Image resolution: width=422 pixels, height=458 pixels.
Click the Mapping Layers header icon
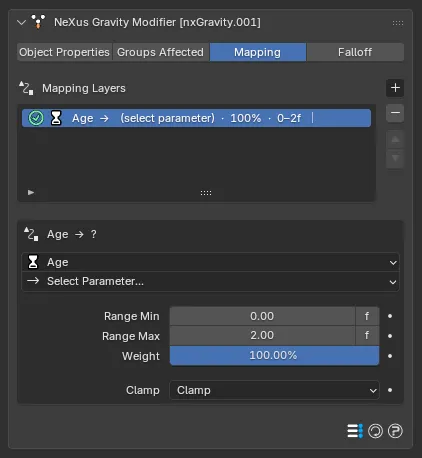26,88
